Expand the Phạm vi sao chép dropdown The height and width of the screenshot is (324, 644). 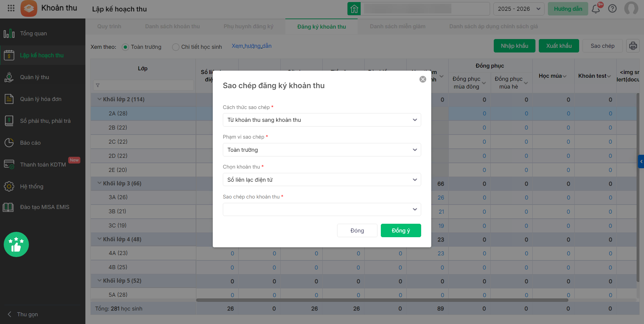322,150
